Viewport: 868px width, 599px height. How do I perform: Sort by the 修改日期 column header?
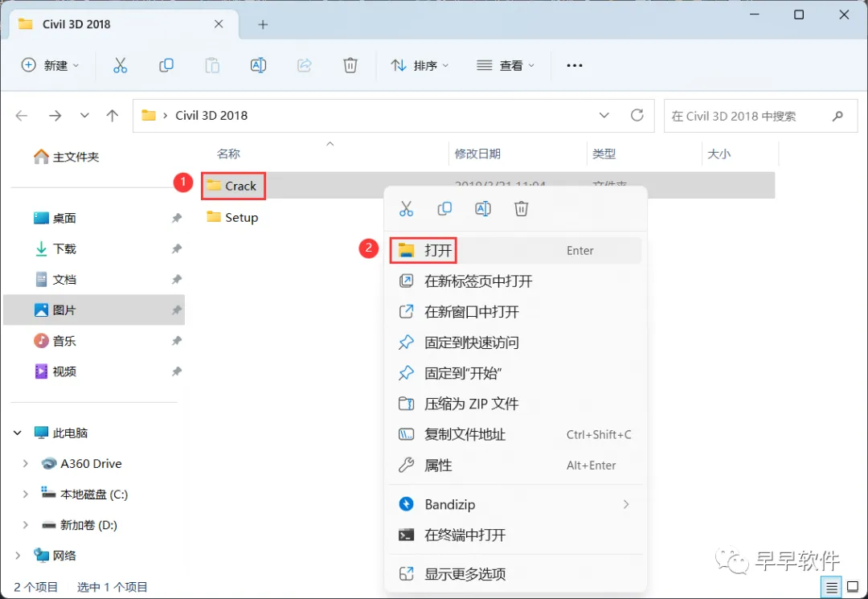[x=477, y=154]
